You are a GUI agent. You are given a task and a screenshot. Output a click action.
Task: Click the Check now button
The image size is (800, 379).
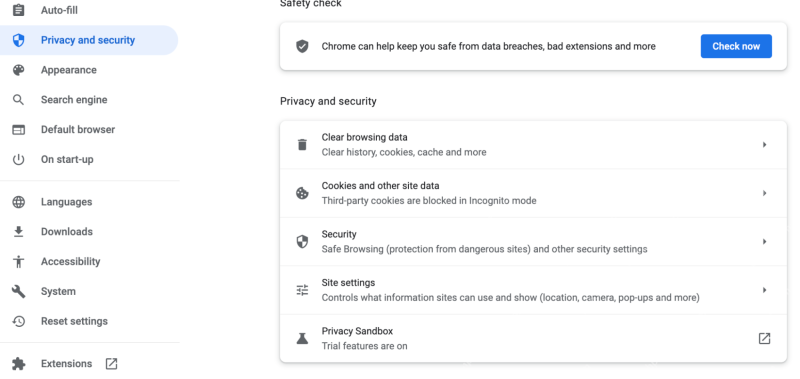click(736, 46)
